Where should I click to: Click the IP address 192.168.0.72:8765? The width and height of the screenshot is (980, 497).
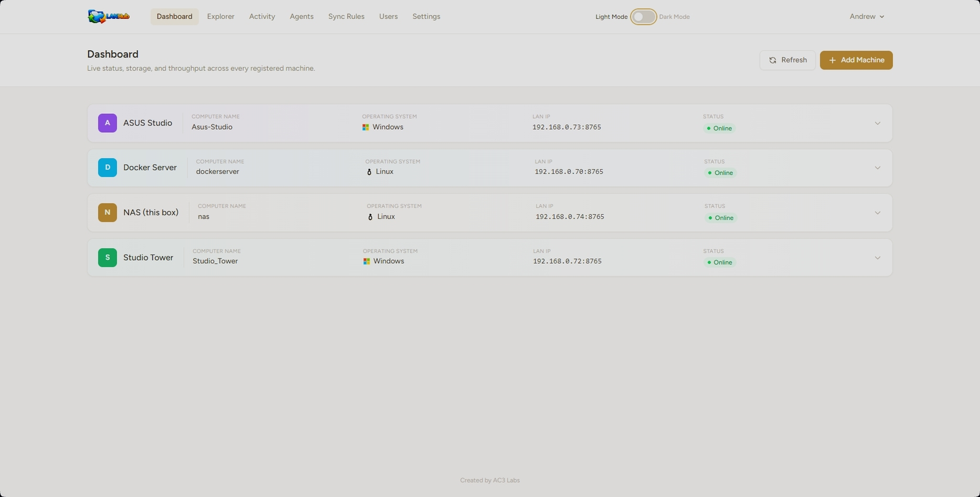[x=567, y=261]
